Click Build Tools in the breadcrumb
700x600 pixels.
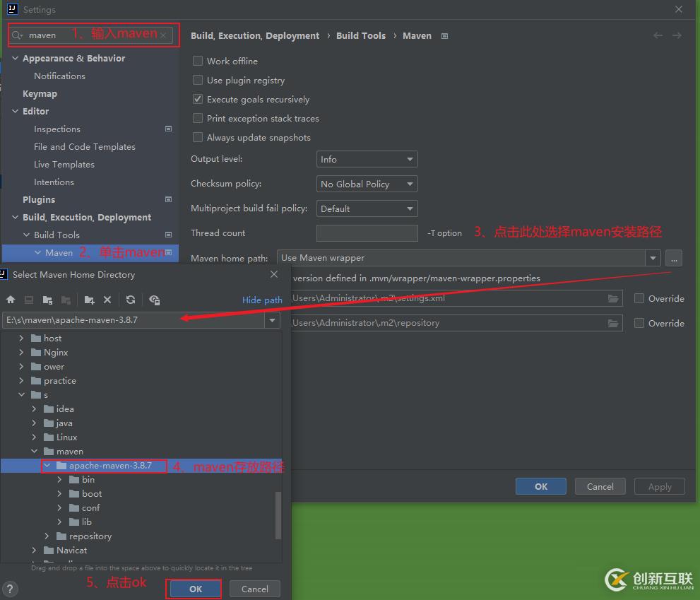click(361, 36)
